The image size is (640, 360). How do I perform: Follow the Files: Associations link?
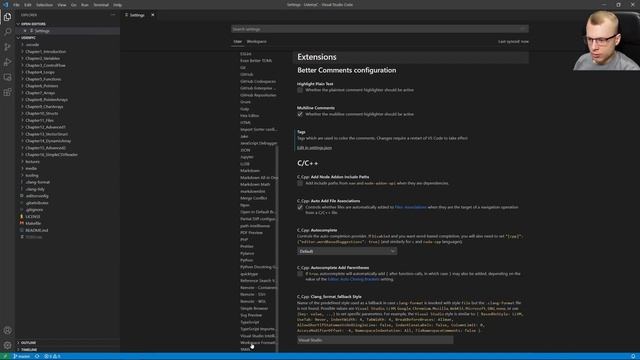[410, 207]
